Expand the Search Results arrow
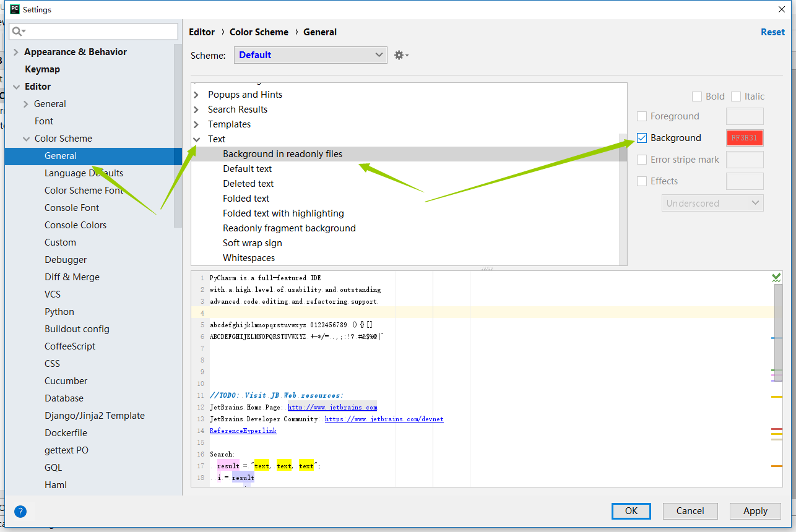The width and height of the screenshot is (796, 532). point(196,109)
